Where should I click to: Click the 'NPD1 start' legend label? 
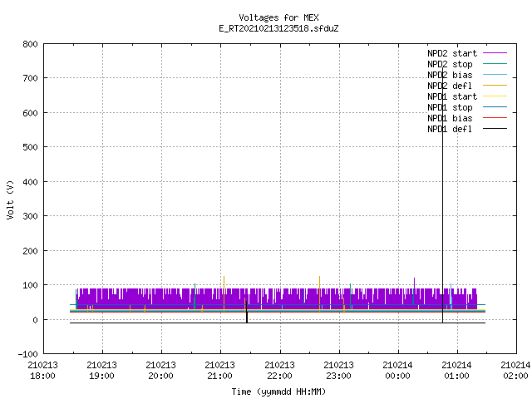point(452,96)
